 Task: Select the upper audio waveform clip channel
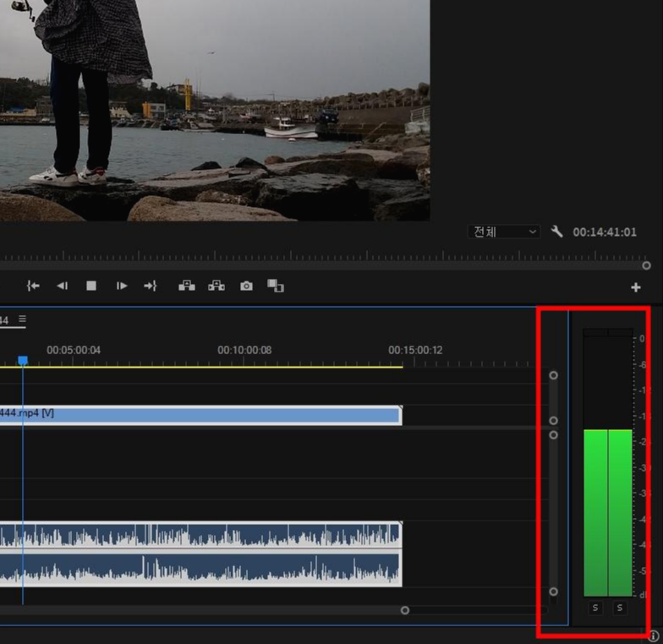(x=201, y=534)
